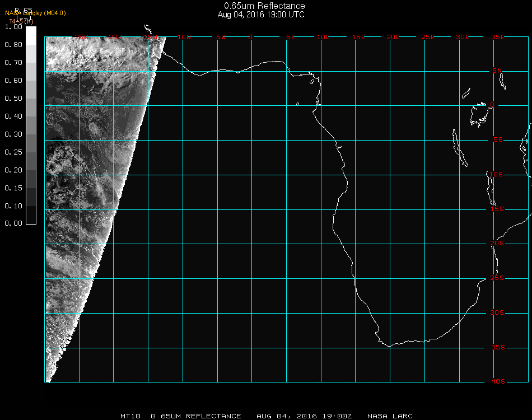The width and height of the screenshot is (532, 420).
Task: Click the 25W longitude grid label
Action: click(x=82, y=37)
